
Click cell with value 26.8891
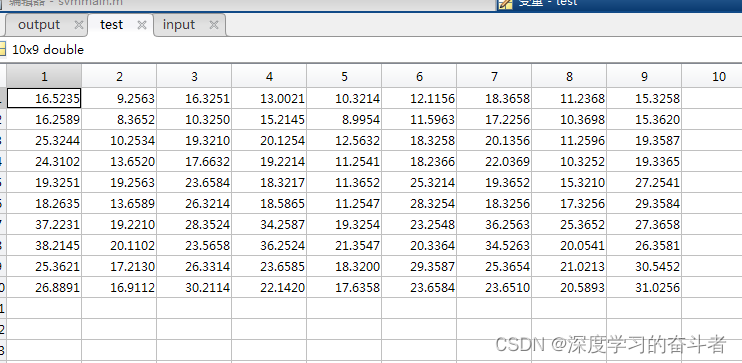point(44,287)
